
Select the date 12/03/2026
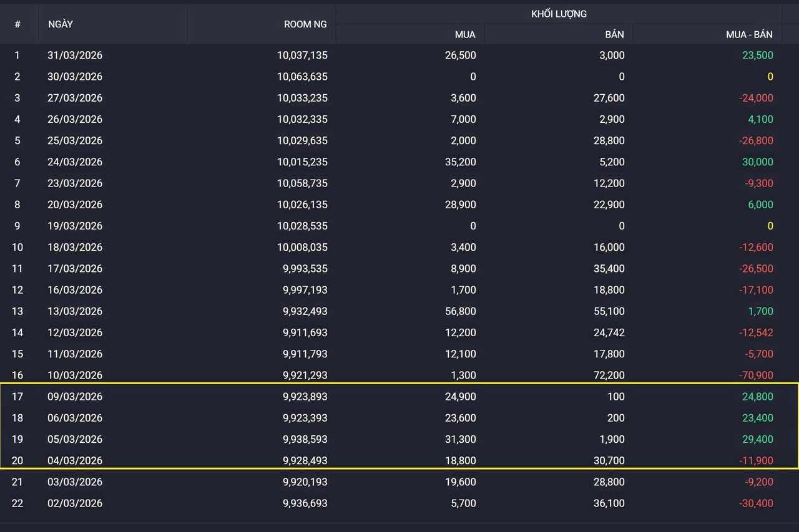point(75,332)
